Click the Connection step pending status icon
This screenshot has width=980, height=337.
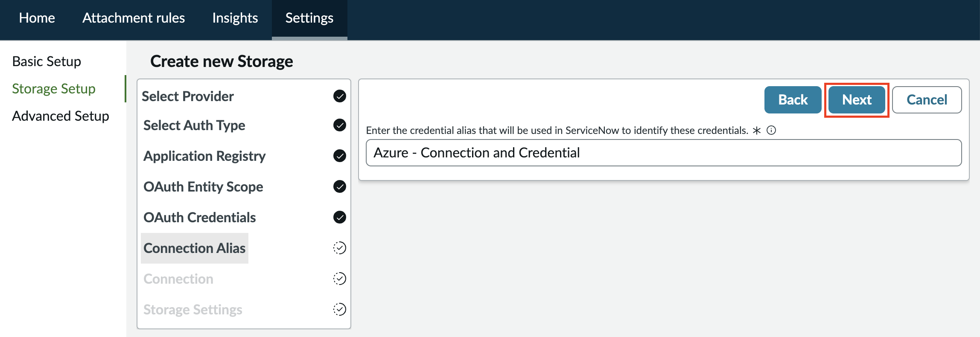click(x=340, y=279)
